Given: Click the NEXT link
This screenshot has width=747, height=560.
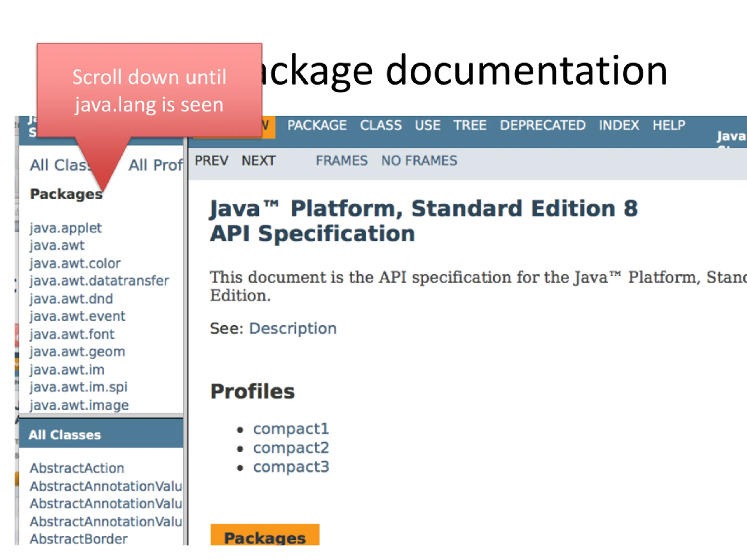Looking at the screenshot, I should (259, 161).
